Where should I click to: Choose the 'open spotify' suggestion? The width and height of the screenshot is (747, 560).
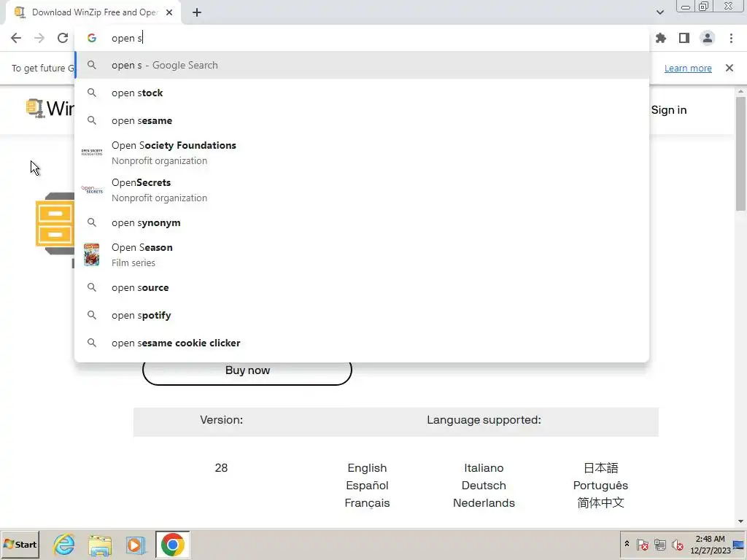362,315
